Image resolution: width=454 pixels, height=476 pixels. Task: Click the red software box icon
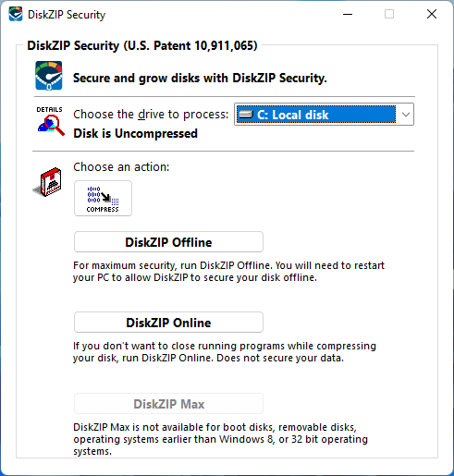pos(48,182)
